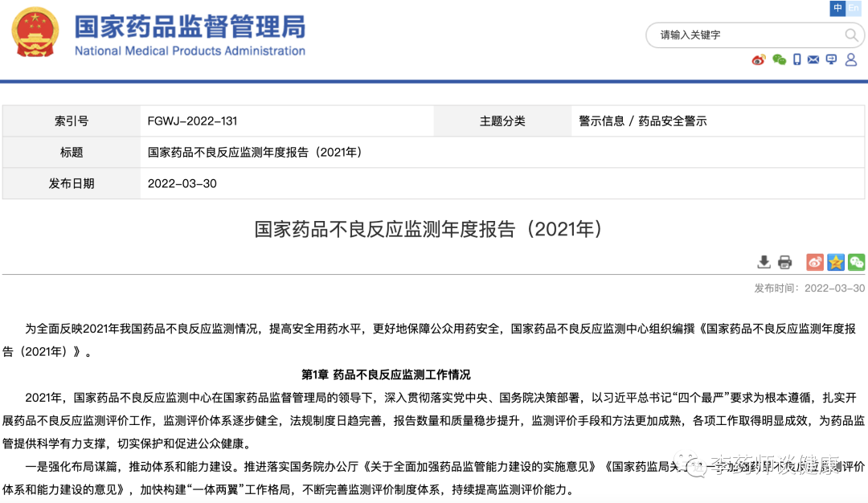Share the article with the star icon
The width and height of the screenshot is (868, 503).
pyautogui.click(x=835, y=262)
